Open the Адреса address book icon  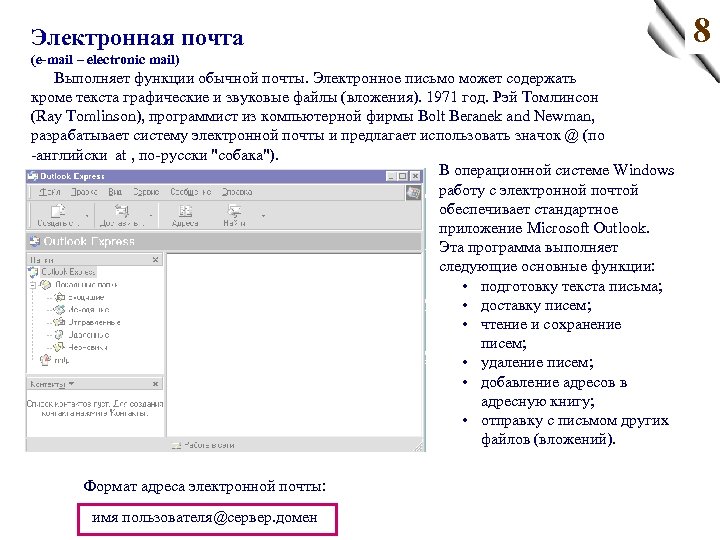click(x=185, y=211)
